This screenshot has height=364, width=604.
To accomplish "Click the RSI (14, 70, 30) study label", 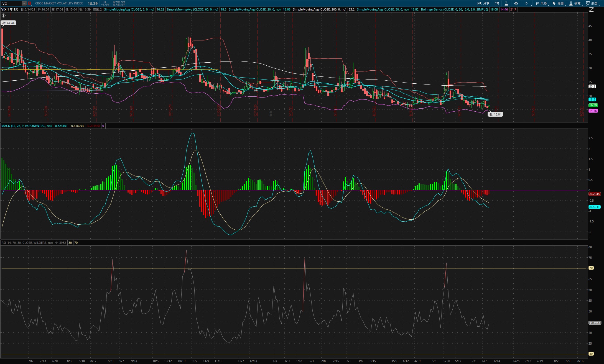I will [x=27, y=243].
